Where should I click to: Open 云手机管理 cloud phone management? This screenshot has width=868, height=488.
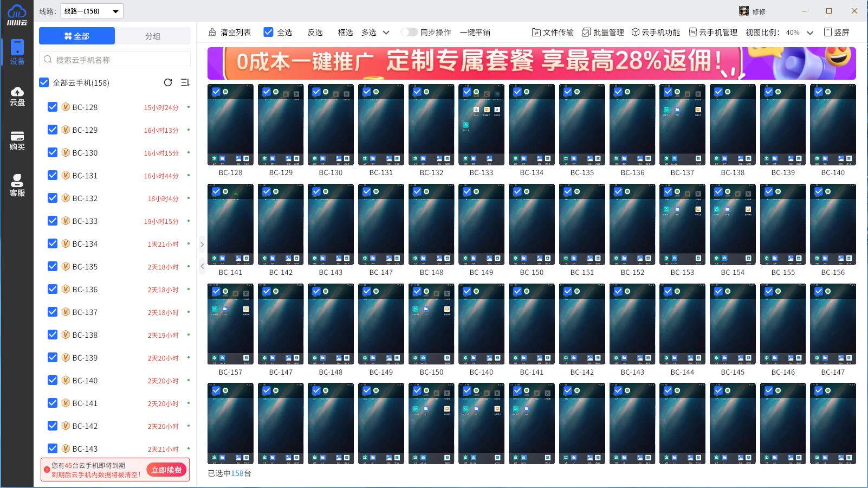click(714, 32)
